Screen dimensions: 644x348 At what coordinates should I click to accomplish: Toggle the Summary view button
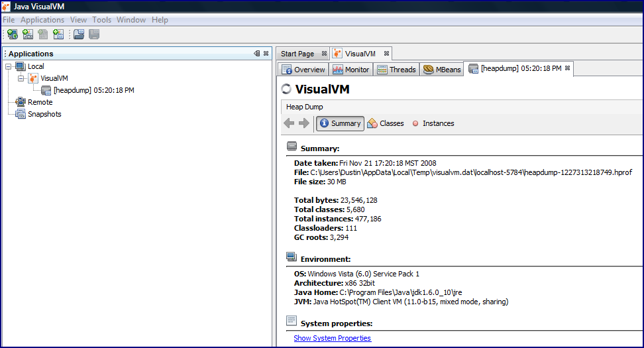[340, 123]
